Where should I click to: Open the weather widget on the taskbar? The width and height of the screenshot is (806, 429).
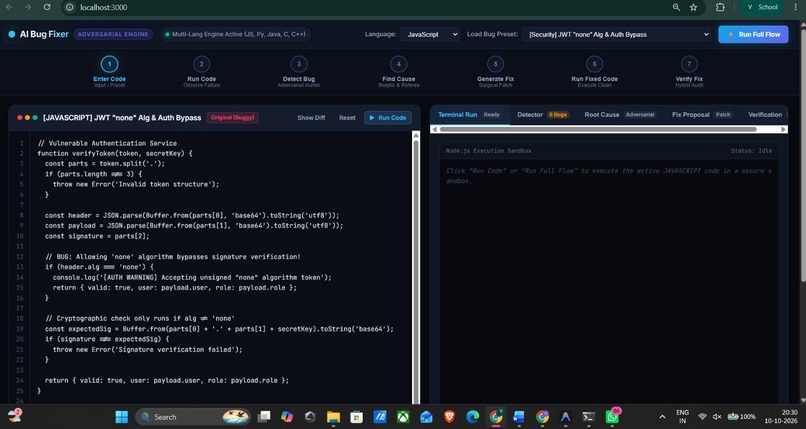14,417
